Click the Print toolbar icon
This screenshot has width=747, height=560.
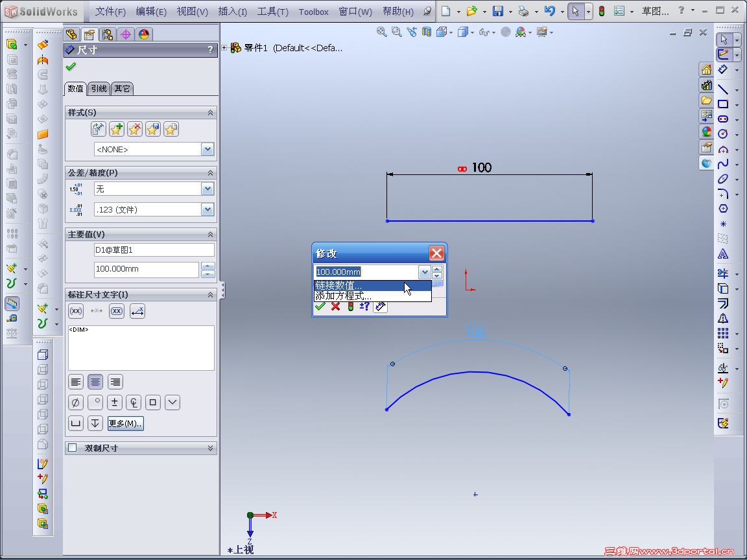tap(523, 11)
